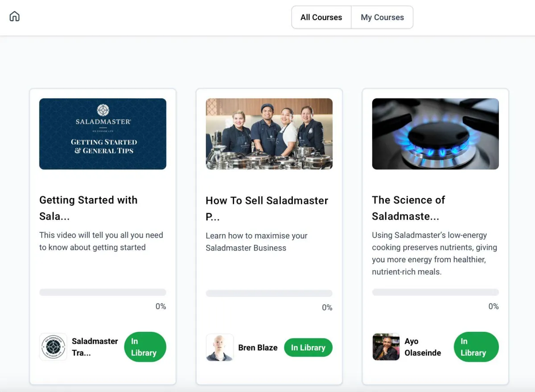Click the How To Sell course progress bar
Screen dimensions: 535x392
click(269, 293)
